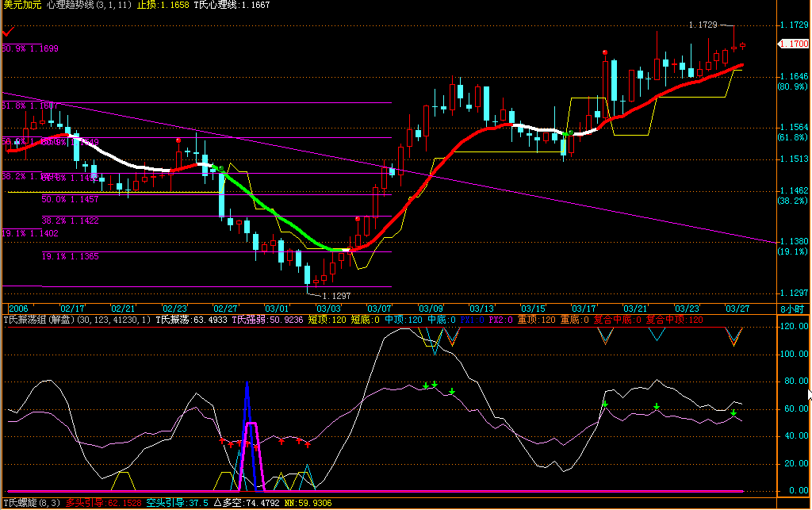The image size is (812, 510).
Task: Click the 心理趋势线(3,1,11) indicator label
Action: point(89,5)
